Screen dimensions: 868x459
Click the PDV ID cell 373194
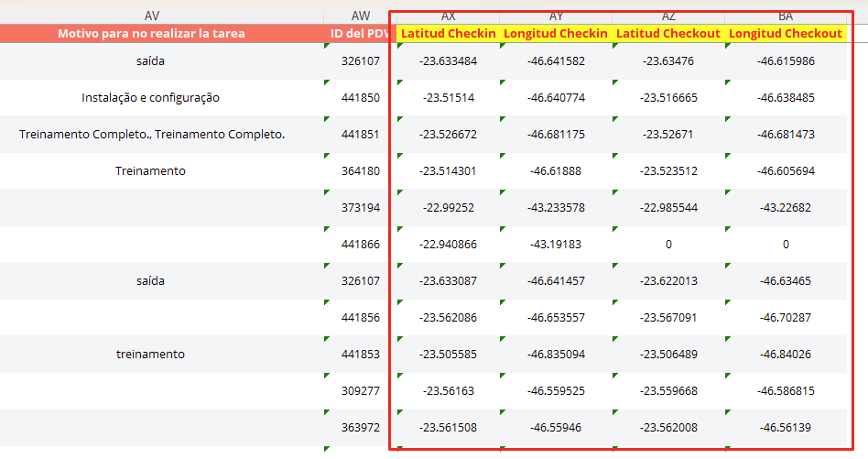pyautogui.click(x=360, y=208)
